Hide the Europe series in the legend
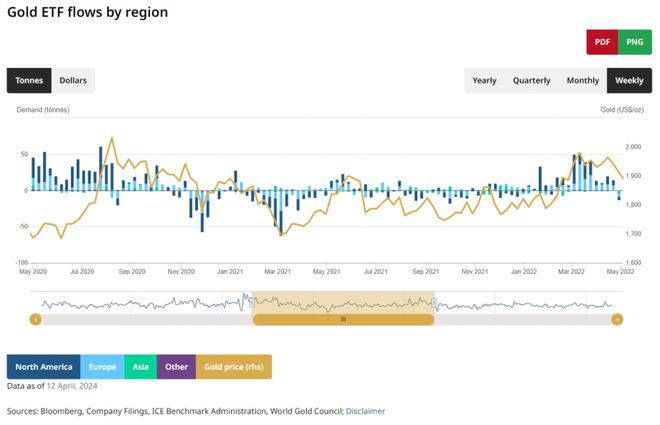The height and width of the screenshot is (425, 660). (x=103, y=366)
